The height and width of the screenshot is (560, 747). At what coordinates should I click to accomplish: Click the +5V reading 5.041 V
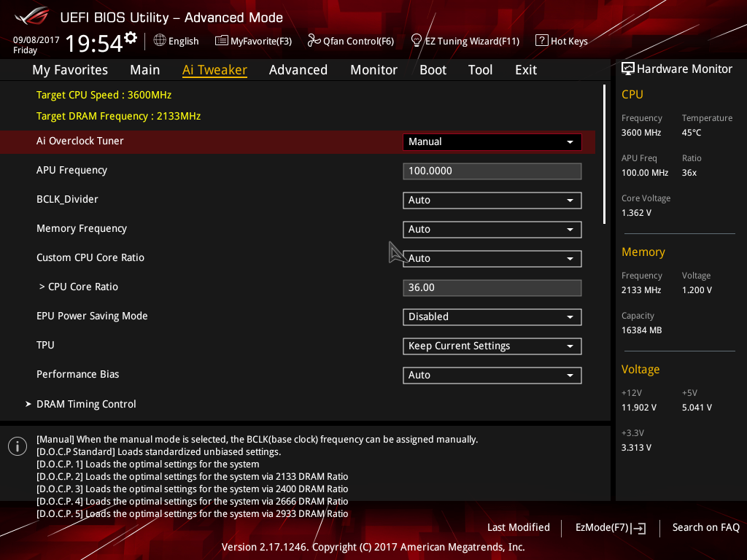pos(697,408)
